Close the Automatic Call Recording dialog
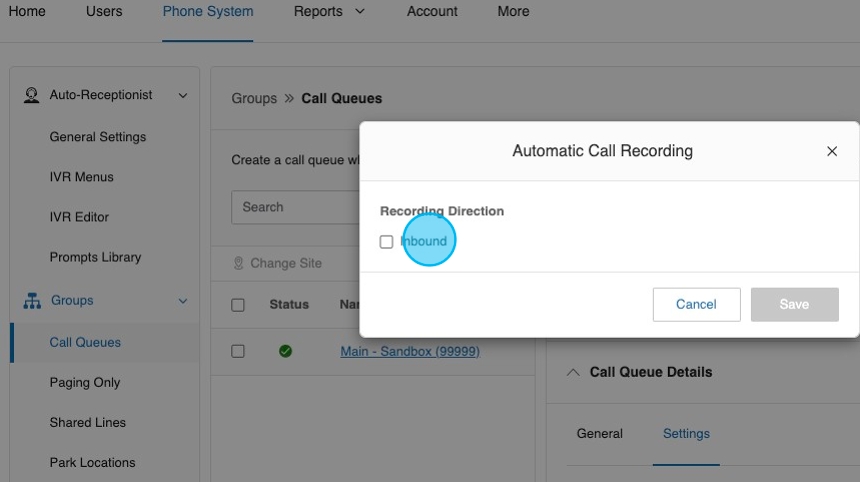 tap(831, 151)
